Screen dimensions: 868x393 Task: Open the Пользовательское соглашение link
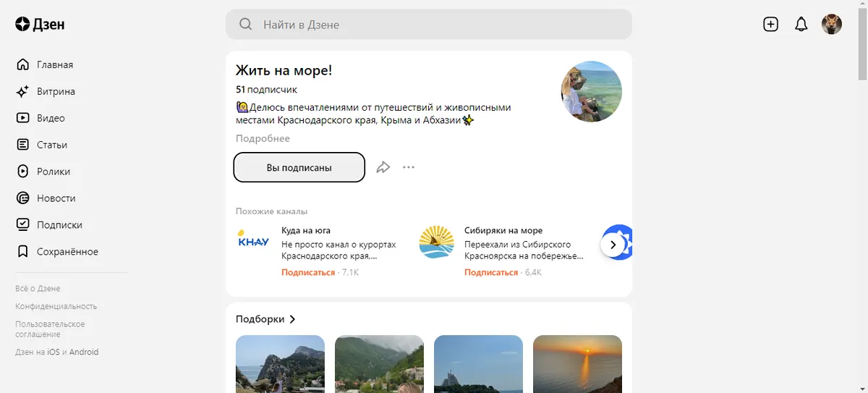(x=50, y=329)
